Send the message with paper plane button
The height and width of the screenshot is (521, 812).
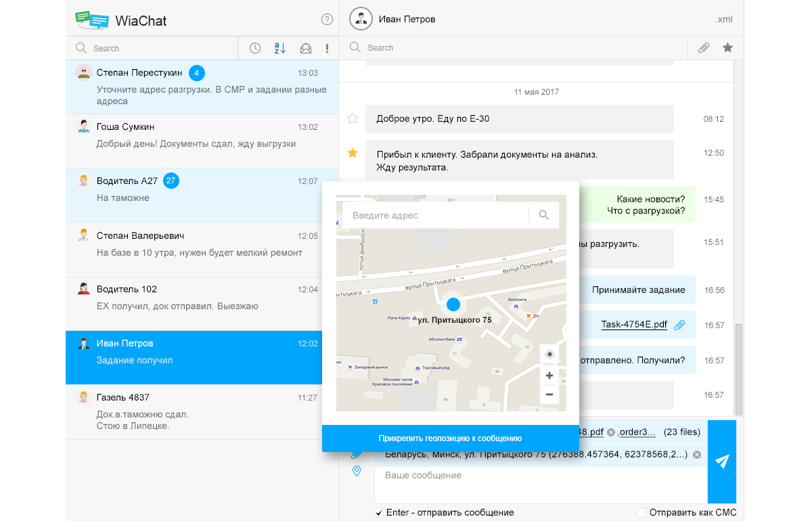(x=722, y=461)
